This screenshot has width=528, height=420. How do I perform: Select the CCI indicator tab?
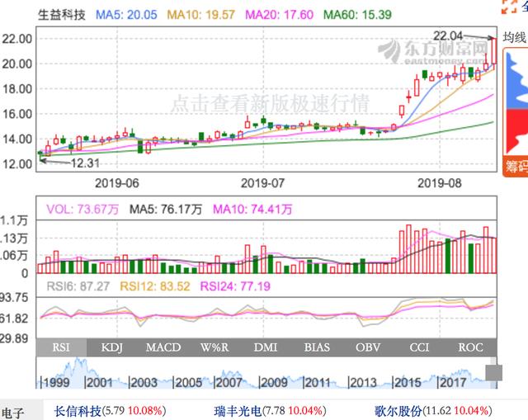[x=419, y=347]
